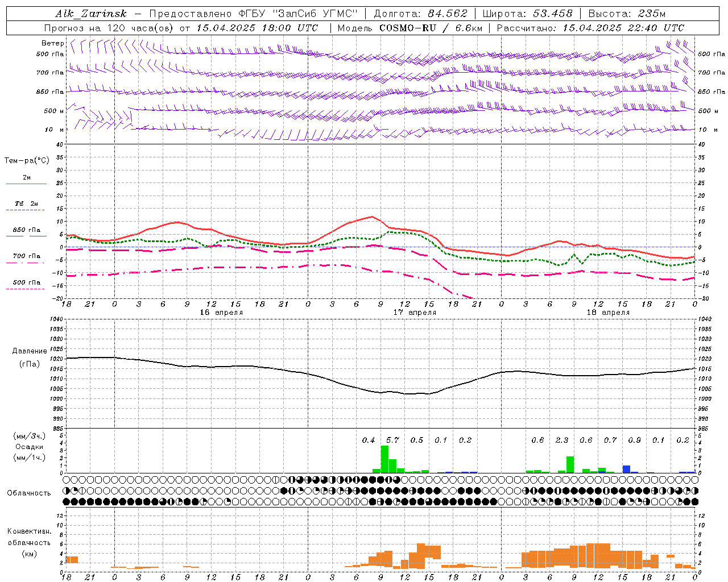This screenshot has width=728, height=582.
Task: Select the 0.5 precipitation total
Action: click(x=417, y=440)
